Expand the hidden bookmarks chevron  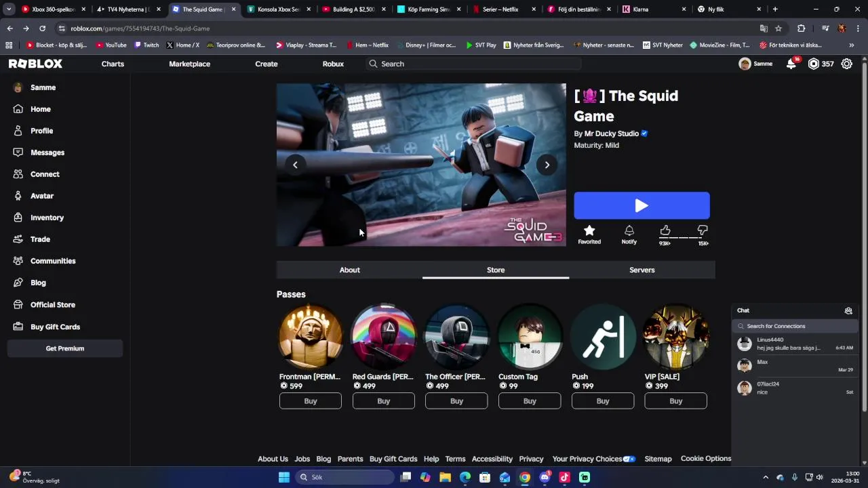[x=851, y=45]
